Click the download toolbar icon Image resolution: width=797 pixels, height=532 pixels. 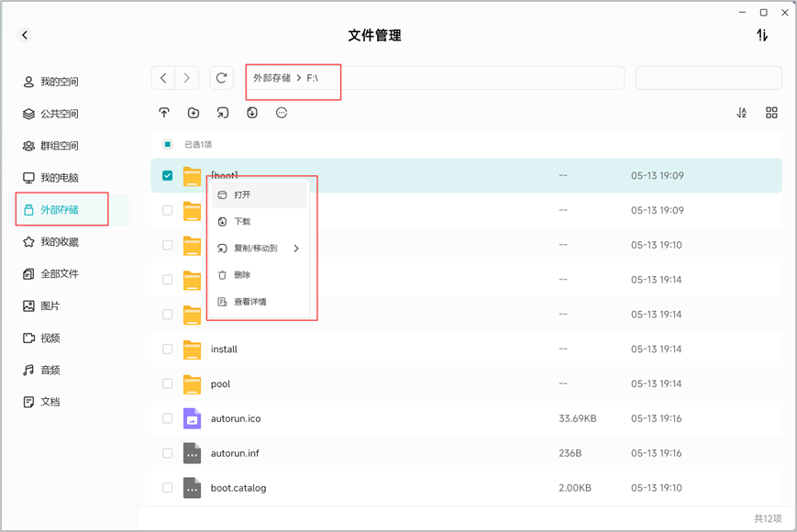point(252,113)
